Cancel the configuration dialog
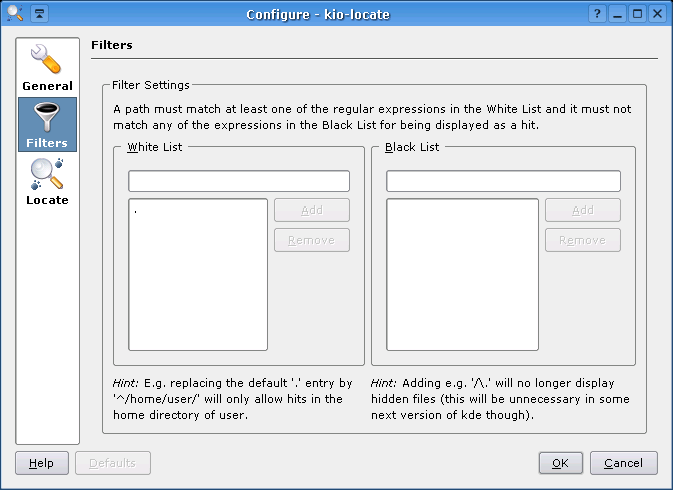 coord(623,463)
